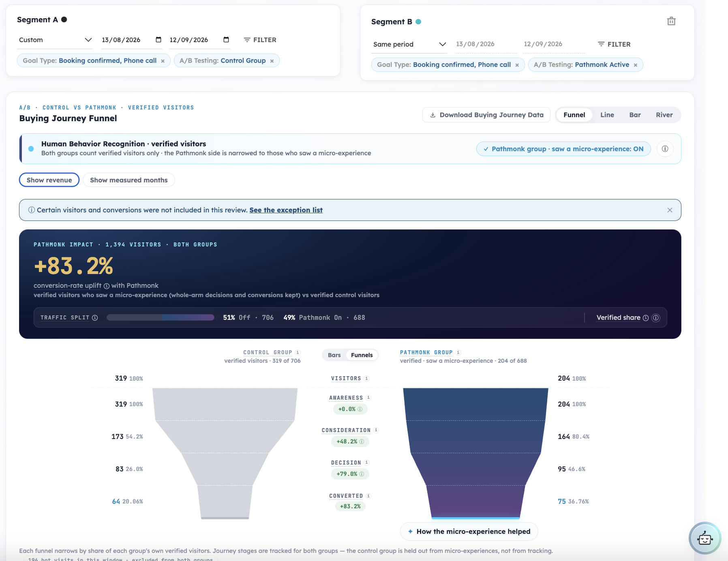728x561 pixels.
Task: Click info icon beside VISITORS stage
Action: (x=366, y=378)
